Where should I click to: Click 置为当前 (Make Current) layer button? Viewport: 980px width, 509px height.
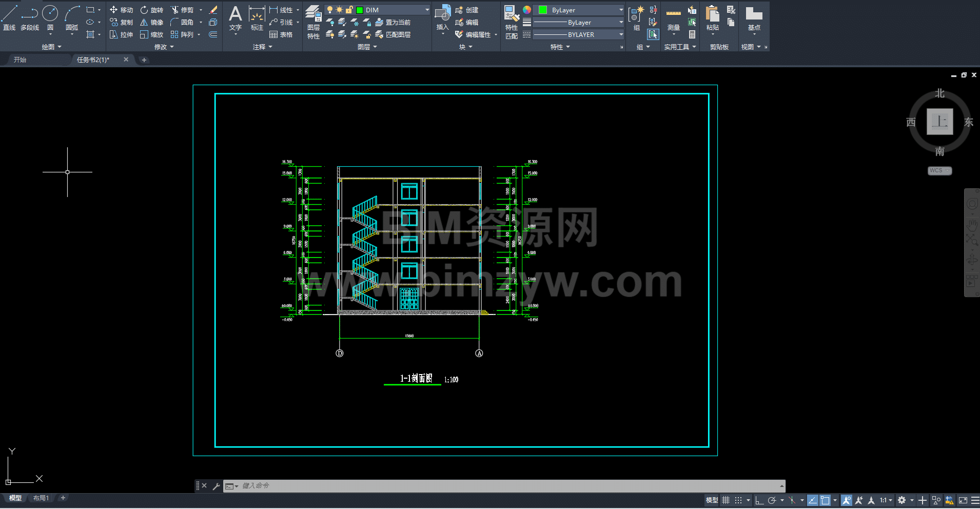coord(393,22)
